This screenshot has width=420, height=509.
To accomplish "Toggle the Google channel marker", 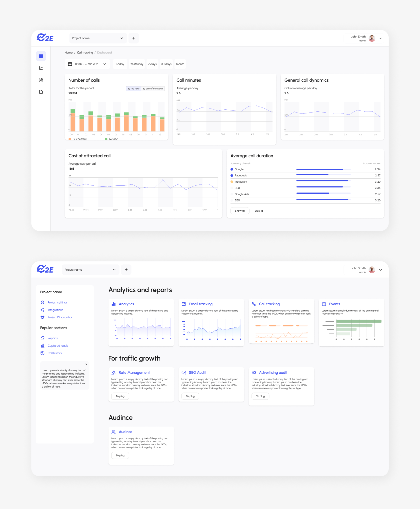I will pos(232,169).
